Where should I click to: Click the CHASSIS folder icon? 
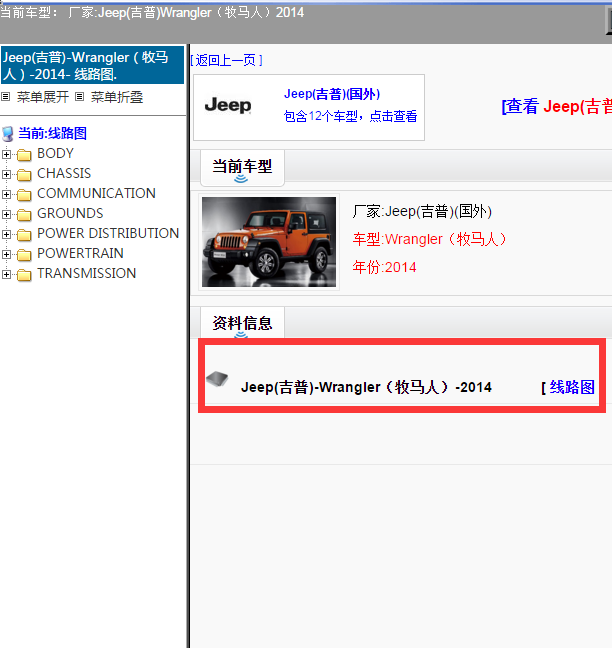coord(24,174)
